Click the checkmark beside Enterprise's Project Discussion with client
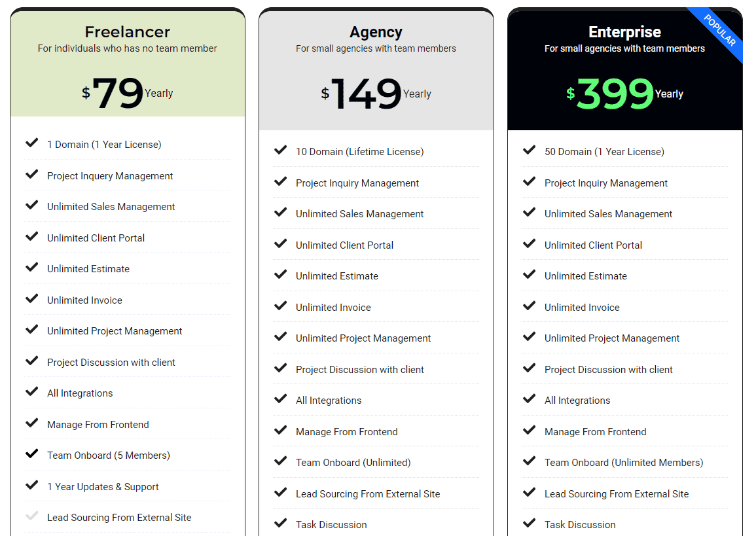 tap(530, 368)
